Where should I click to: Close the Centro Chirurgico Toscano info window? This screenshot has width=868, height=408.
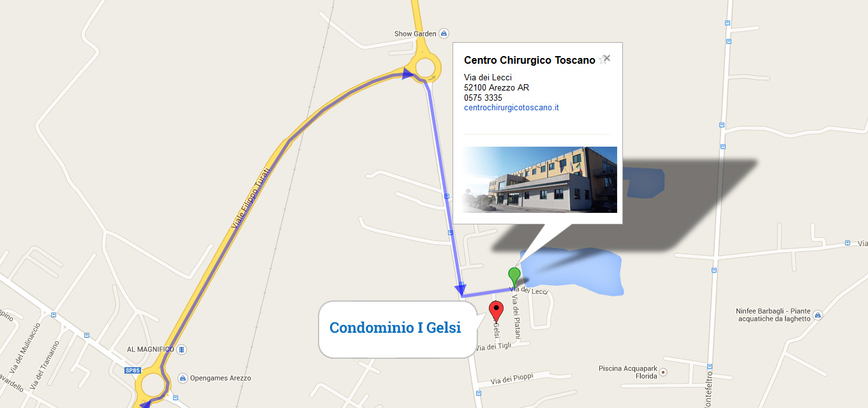607,58
